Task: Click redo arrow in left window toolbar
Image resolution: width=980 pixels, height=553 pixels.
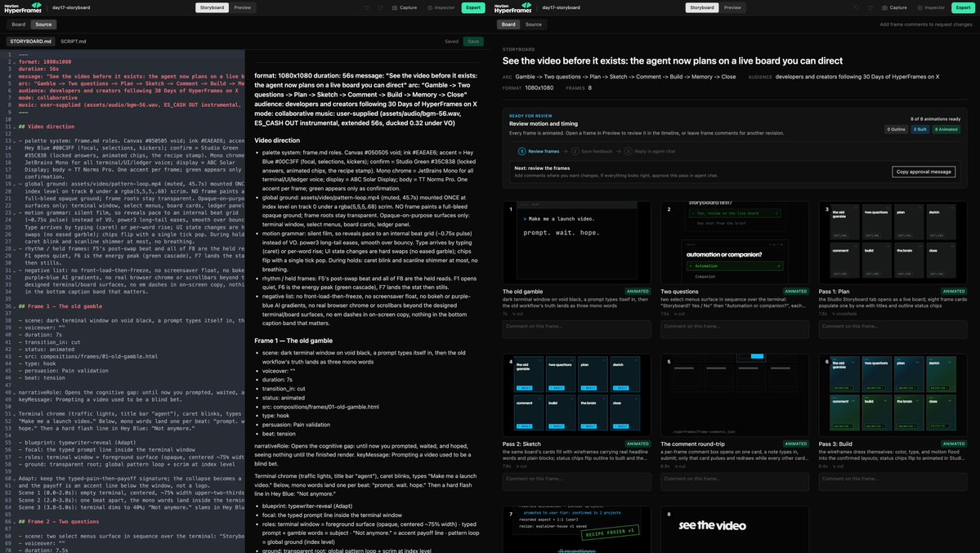Action: [x=379, y=7]
